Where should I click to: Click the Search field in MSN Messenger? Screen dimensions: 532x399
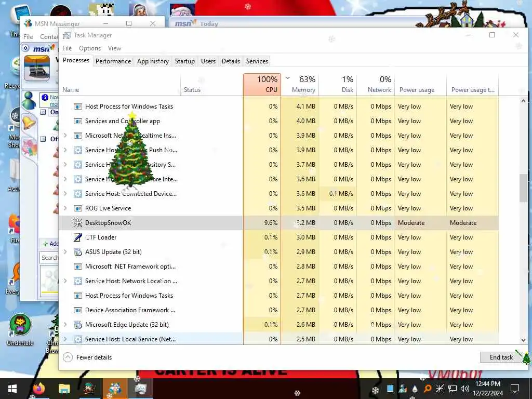[x=49, y=258]
